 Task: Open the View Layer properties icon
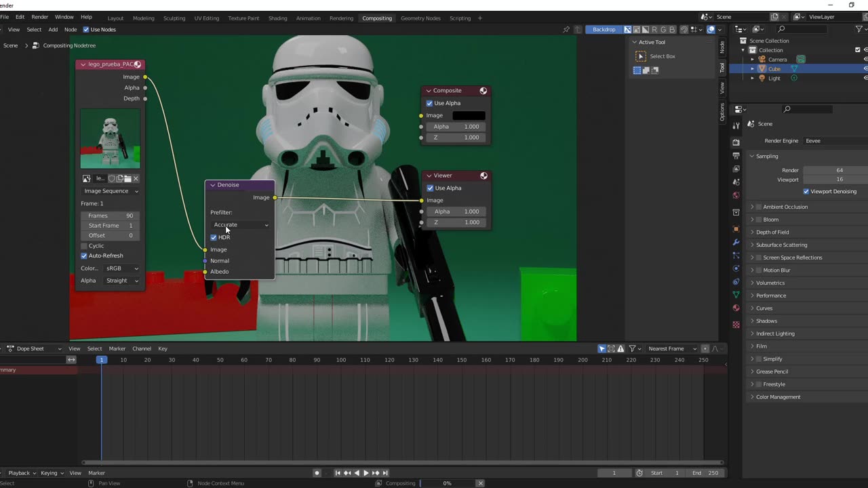coord(736,169)
